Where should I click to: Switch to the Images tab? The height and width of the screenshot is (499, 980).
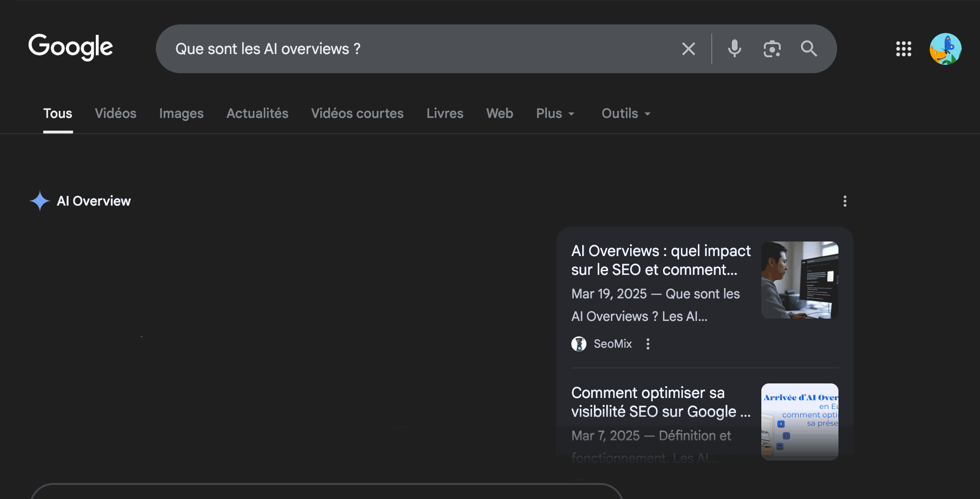pos(181,114)
